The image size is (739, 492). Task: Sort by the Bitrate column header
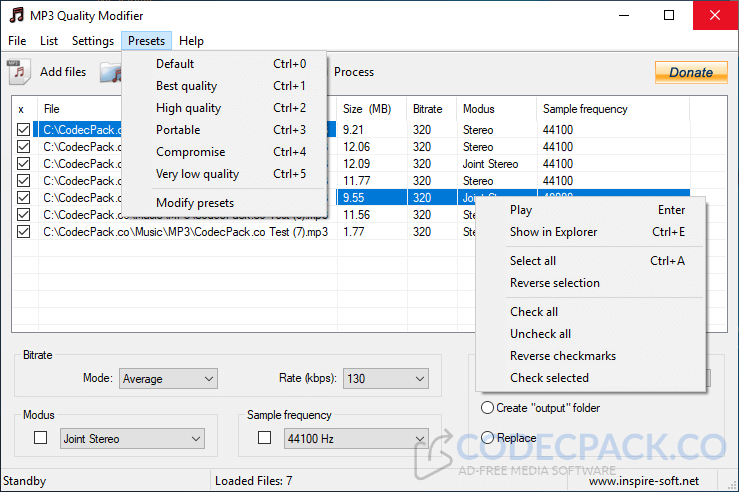432,109
